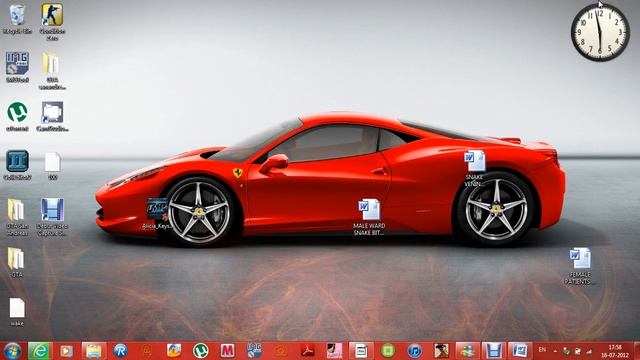Open the uTorrent desktop icon
Viewport: 640px width, 360px height.
point(17,116)
